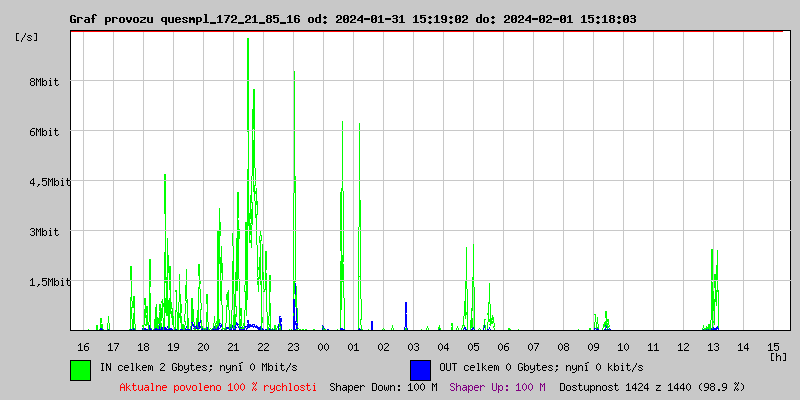The height and width of the screenshot is (400, 800).
Task: Click the 'Shaper Down: 100 M' text
Action: [x=383, y=386]
